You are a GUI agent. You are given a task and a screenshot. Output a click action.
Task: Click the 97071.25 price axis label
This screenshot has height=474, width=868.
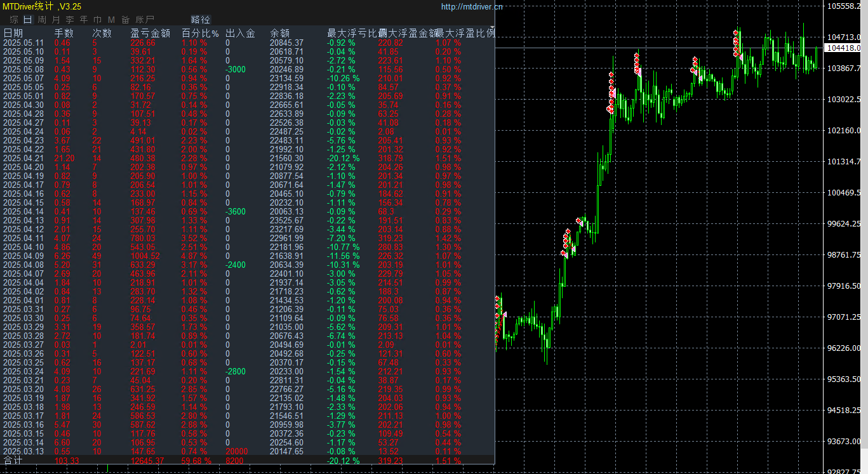coord(845,317)
